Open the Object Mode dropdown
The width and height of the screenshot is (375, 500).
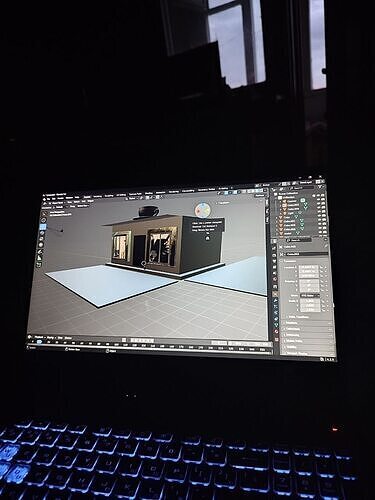pyautogui.click(x=56, y=203)
